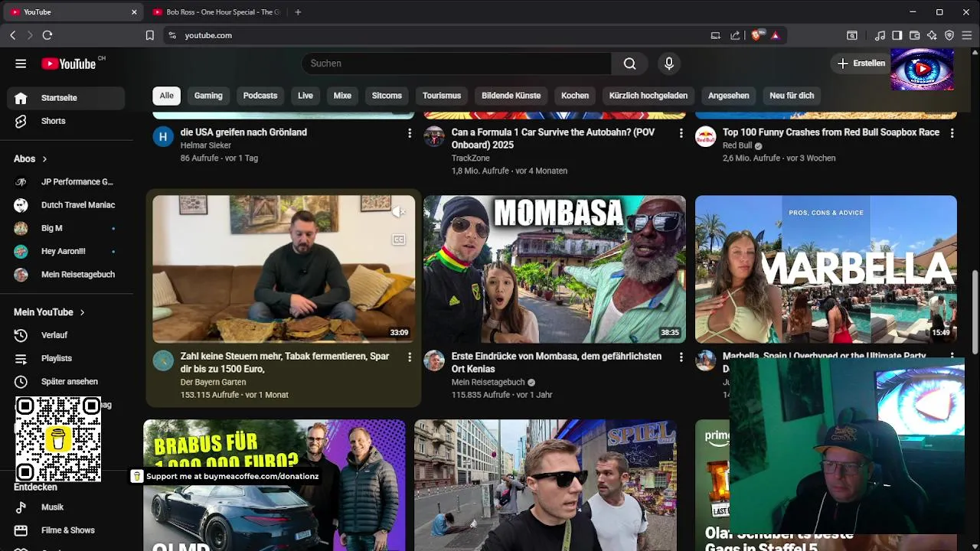Image resolution: width=980 pixels, height=551 pixels.
Task: Open the YouTube hamburger guide menu
Action: click(21, 64)
